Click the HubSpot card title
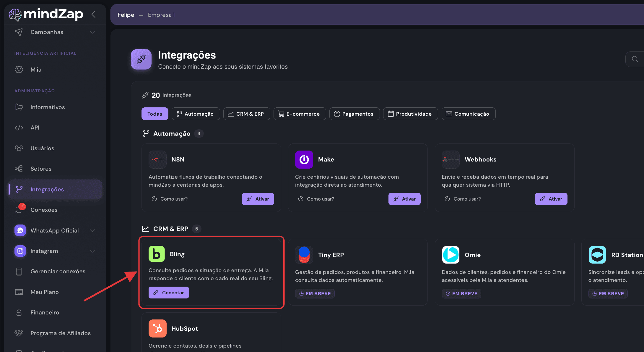 [185, 328]
